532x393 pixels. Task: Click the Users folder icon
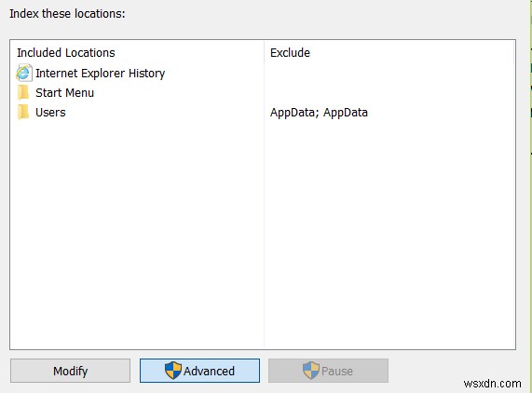[23, 113]
